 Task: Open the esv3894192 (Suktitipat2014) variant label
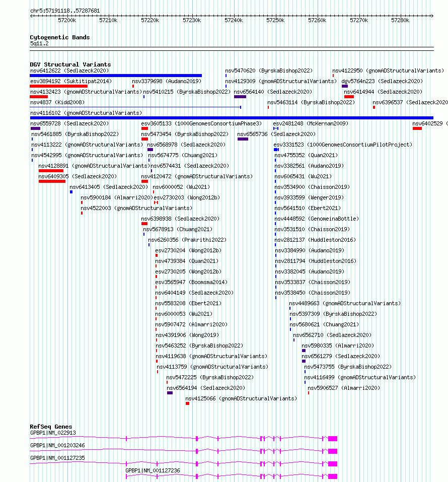pos(71,81)
